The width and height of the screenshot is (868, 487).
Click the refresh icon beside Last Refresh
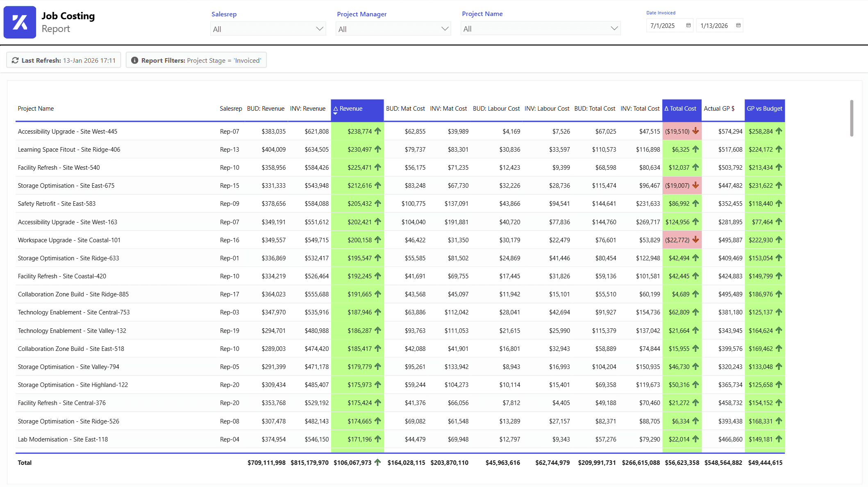click(15, 60)
